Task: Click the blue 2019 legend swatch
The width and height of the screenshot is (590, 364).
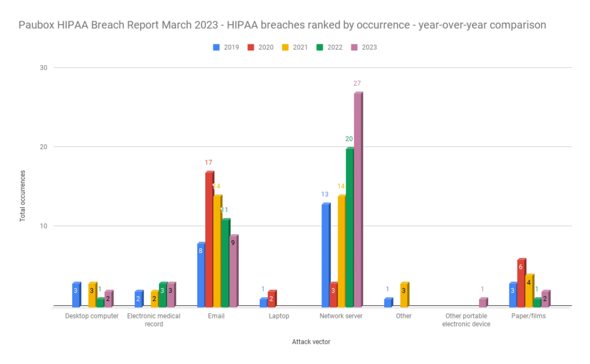Action: (x=217, y=47)
